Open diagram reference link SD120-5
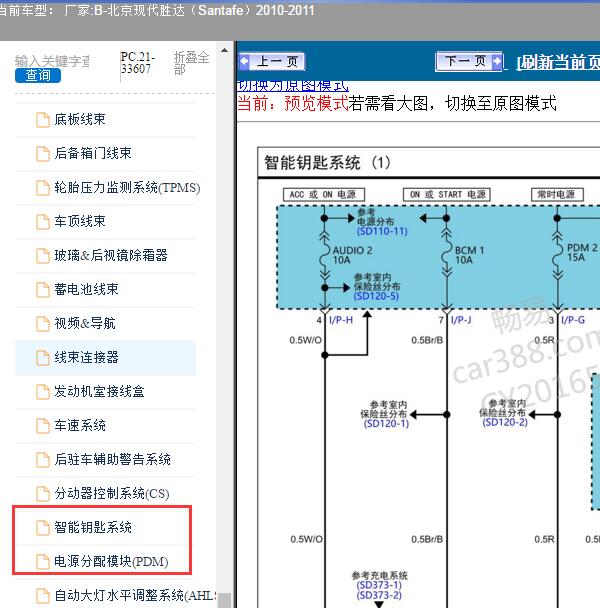600x608 pixels. (376, 296)
